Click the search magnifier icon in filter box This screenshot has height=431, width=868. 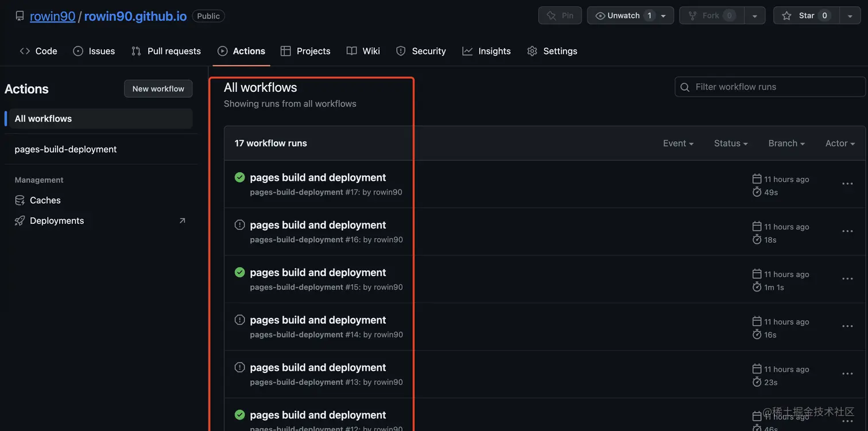(685, 87)
